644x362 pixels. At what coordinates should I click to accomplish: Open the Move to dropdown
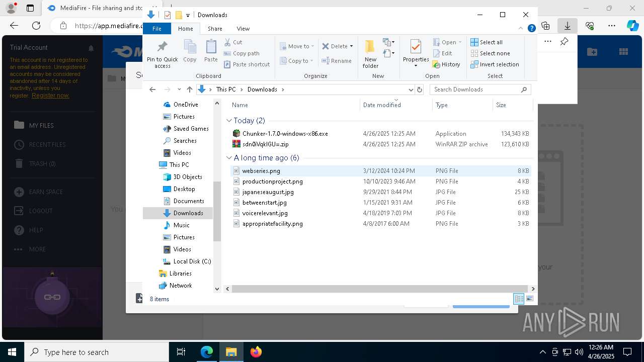[x=297, y=46]
